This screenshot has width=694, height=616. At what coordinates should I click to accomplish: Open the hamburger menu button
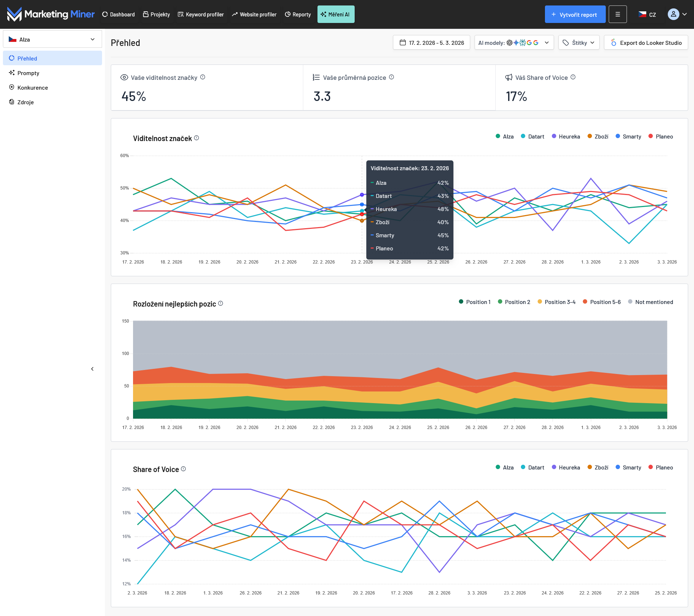click(617, 14)
